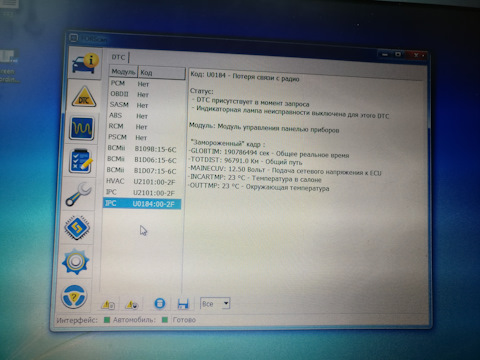Click the round blue print icon
Screen dimensions: 480x360
tap(160, 304)
